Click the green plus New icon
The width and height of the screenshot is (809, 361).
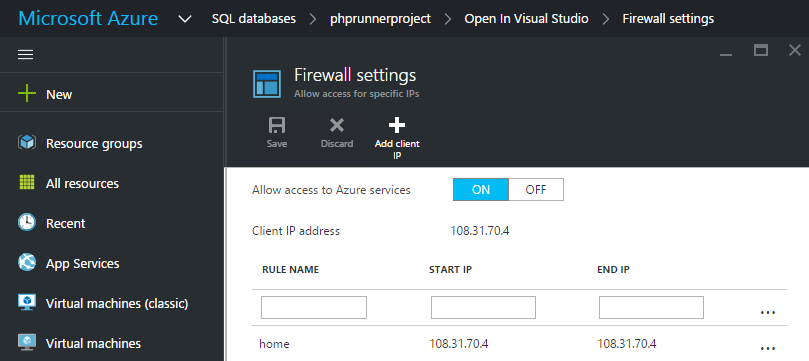(26, 94)
